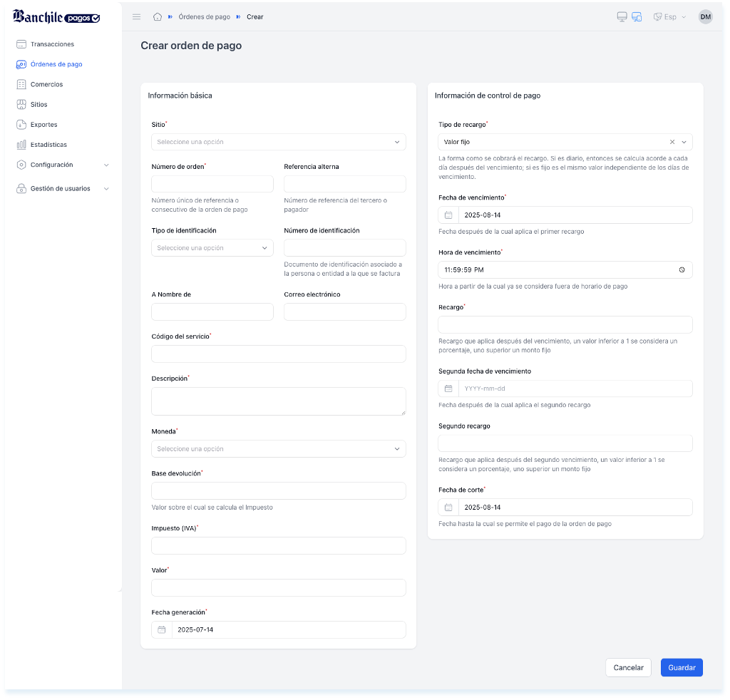730x700 pixels.
Task: Open the Esp language selector
Action: (669, 17)
